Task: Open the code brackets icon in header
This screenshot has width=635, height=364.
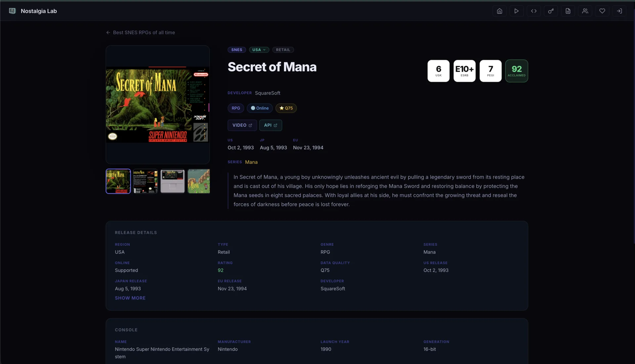Action: coord(534,11)
